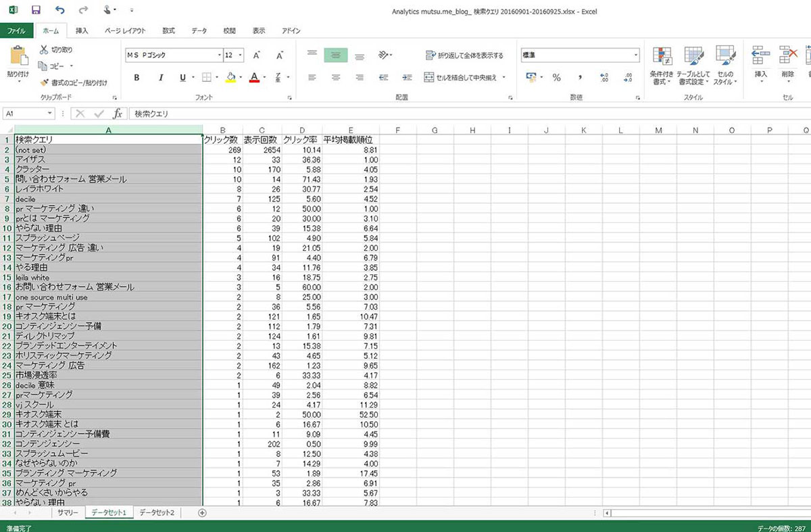Open fill color dropdown arrow
The image size is (811, 532).
click(x=241, y=78)
